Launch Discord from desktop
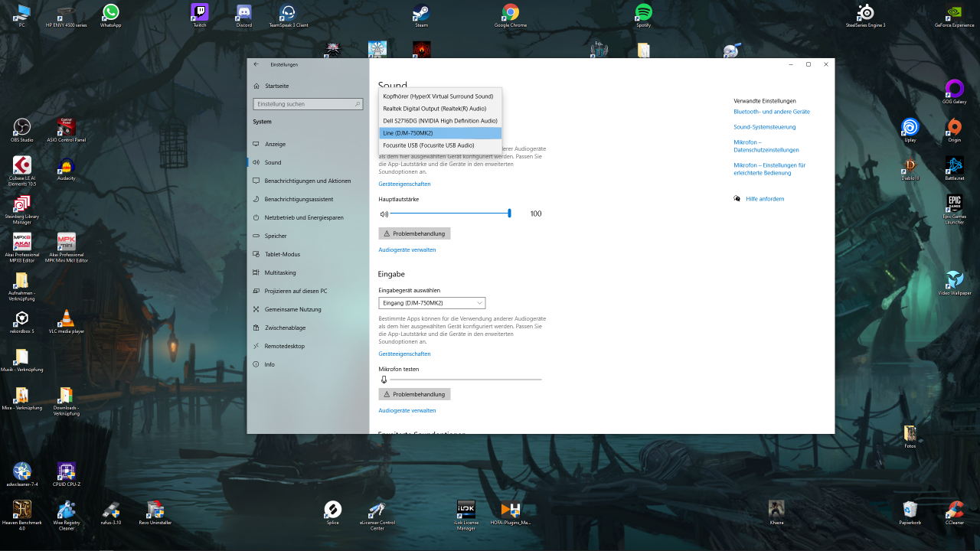This screenshot has width=980, height=551. coord(244,15)
